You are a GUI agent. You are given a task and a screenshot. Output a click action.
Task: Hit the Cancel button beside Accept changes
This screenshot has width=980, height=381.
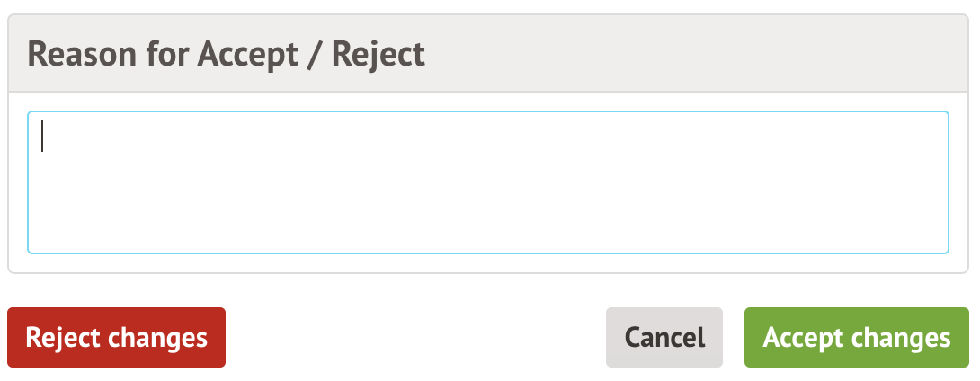pos(664,338)
